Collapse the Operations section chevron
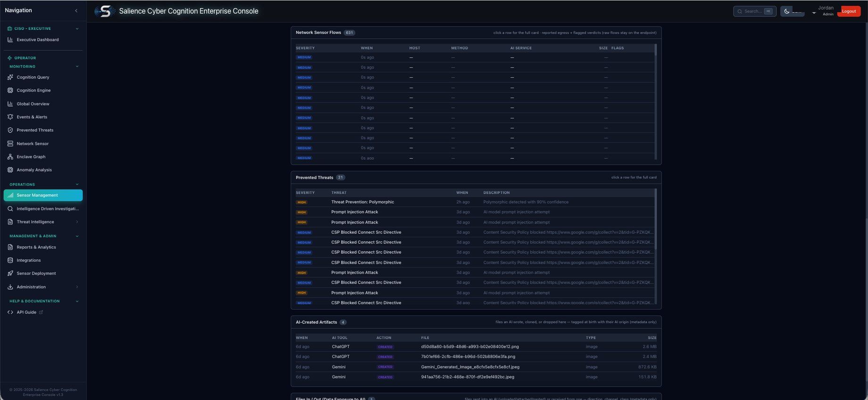 (x=77, y=184)
